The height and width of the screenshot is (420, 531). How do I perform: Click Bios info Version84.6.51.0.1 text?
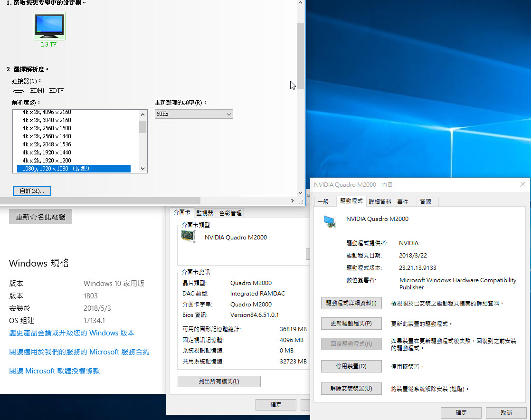click(x=255, y=315)
